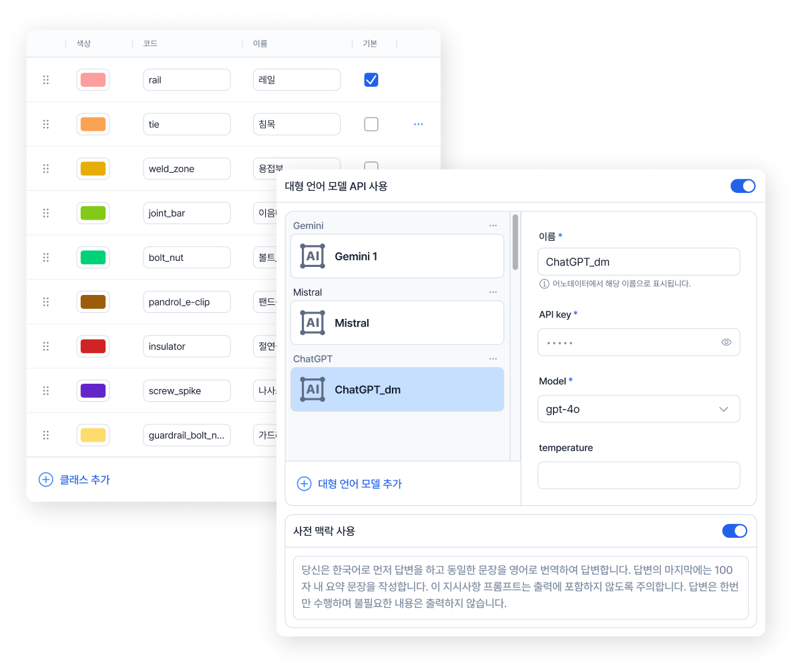Click the API key password field
This screenshot has width=794, height=672.
pos(638,342)
